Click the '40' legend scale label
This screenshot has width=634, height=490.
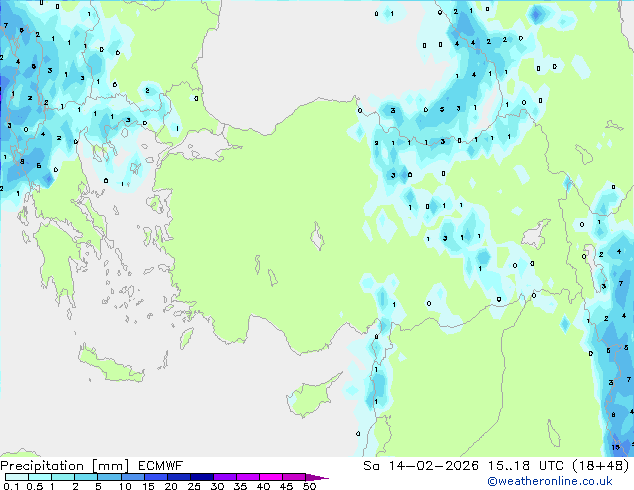[263, 486]
